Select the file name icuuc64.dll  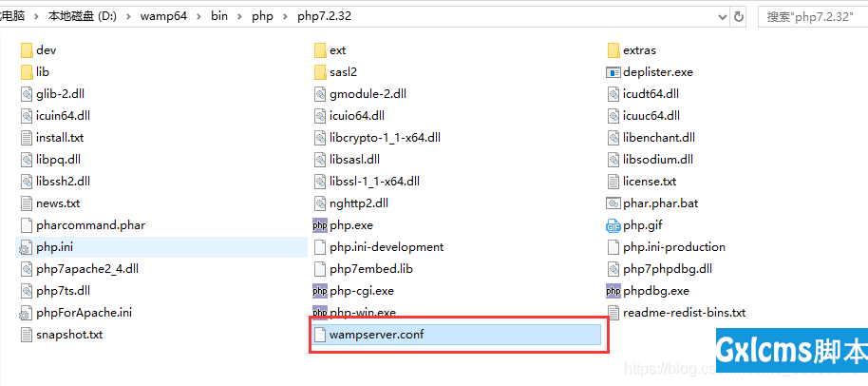[651, 116]
